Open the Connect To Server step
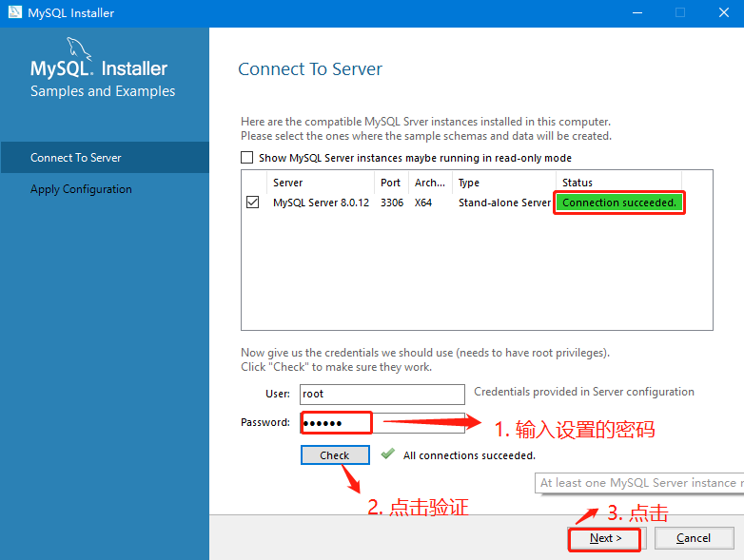Screen dimensions: 744x560 coord(105,158)
